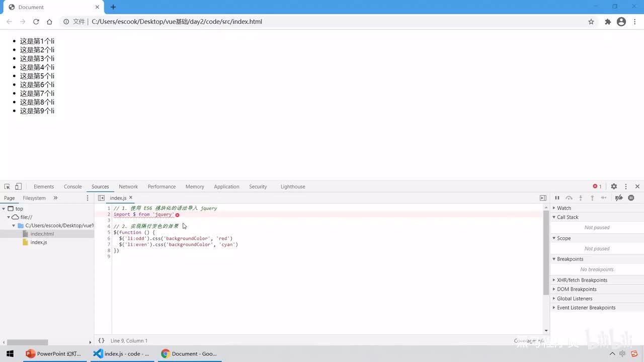Open the Network tab

128,187
